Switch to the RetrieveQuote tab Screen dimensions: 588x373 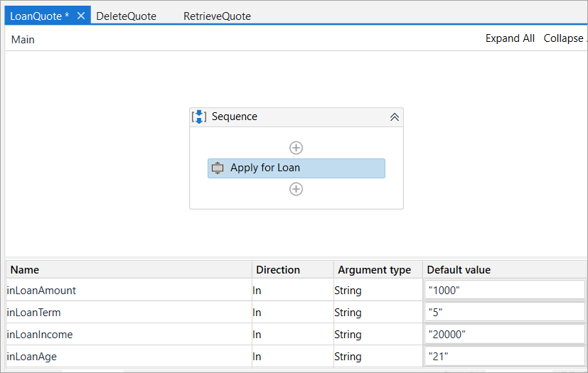[x=217, y=16]
